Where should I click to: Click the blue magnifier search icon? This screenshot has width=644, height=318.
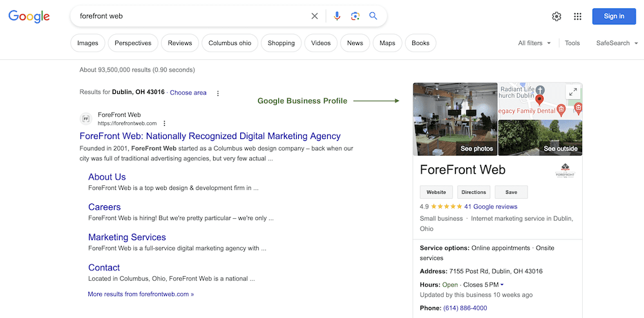(x=373, y=16)
